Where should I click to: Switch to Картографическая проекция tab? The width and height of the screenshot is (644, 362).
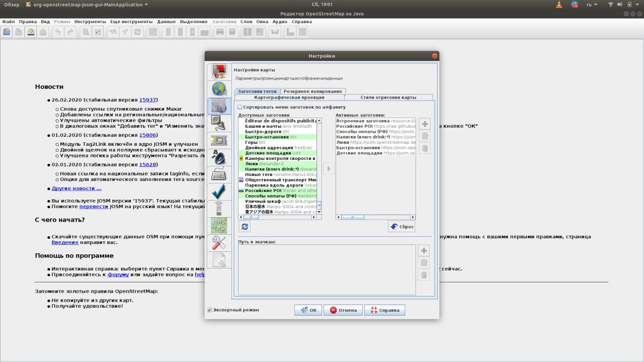(289, 98)
